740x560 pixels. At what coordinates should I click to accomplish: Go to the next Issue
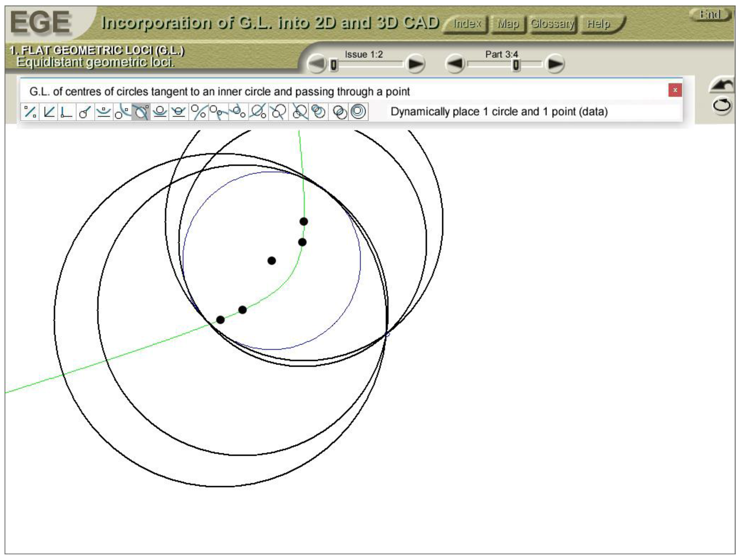(x=415, y=64)
